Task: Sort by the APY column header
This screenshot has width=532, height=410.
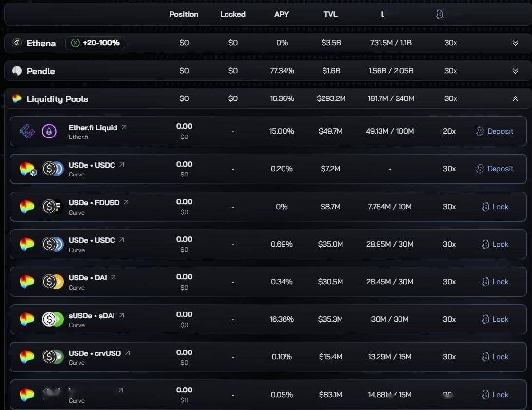Action: coord(282,14)
